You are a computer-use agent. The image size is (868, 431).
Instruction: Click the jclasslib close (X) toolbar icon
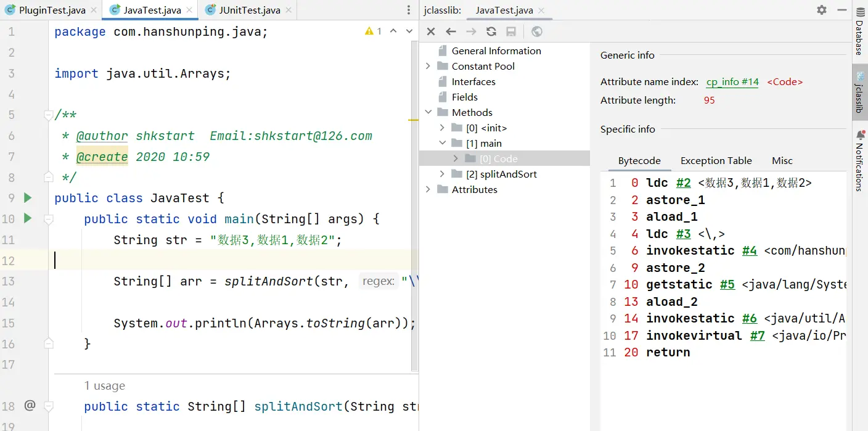click(431, 31)
